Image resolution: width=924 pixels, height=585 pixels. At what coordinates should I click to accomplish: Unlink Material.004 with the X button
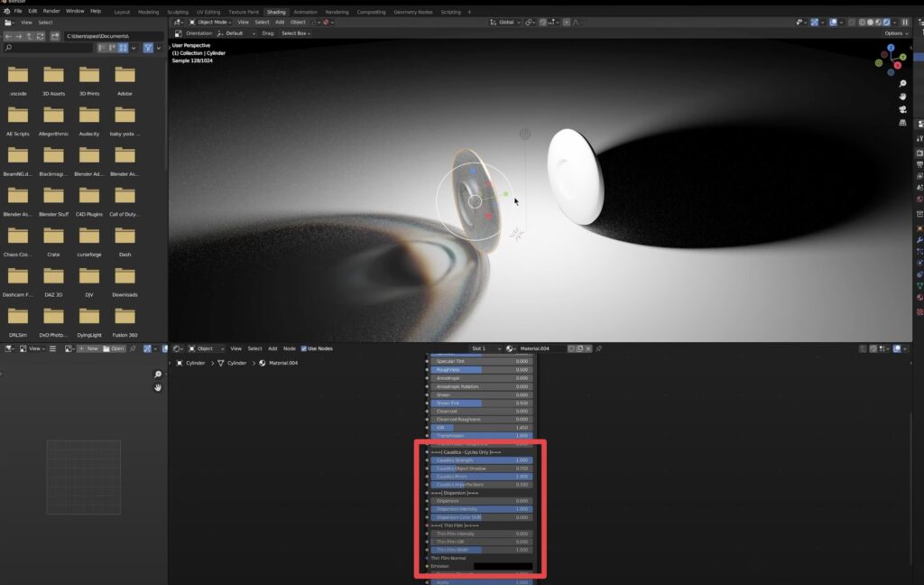588,348
